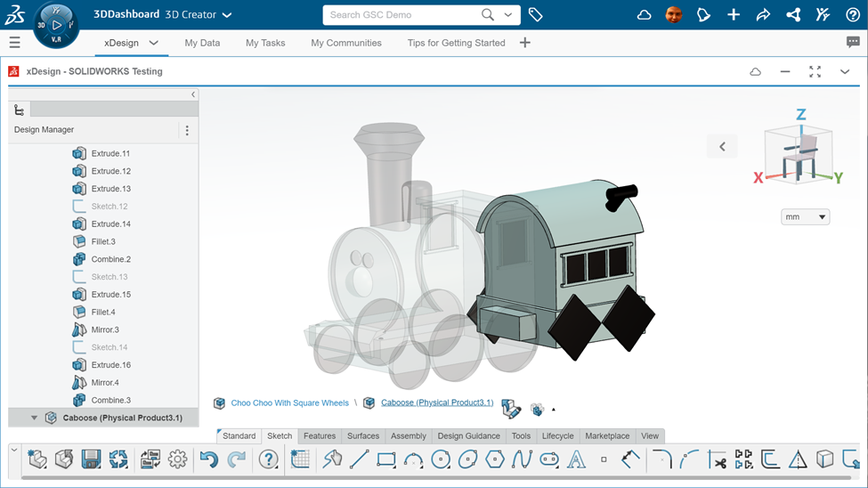Click the plus add icon in the top bar
This screenshot has width=868, height=488.
tap(734, 15)
